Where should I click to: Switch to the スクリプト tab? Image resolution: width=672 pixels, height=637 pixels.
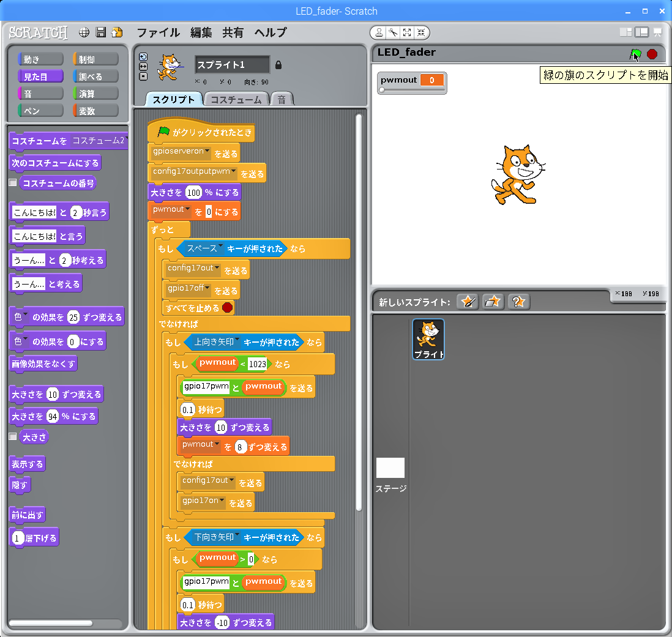pyautogui.click(x=174, y=99)
